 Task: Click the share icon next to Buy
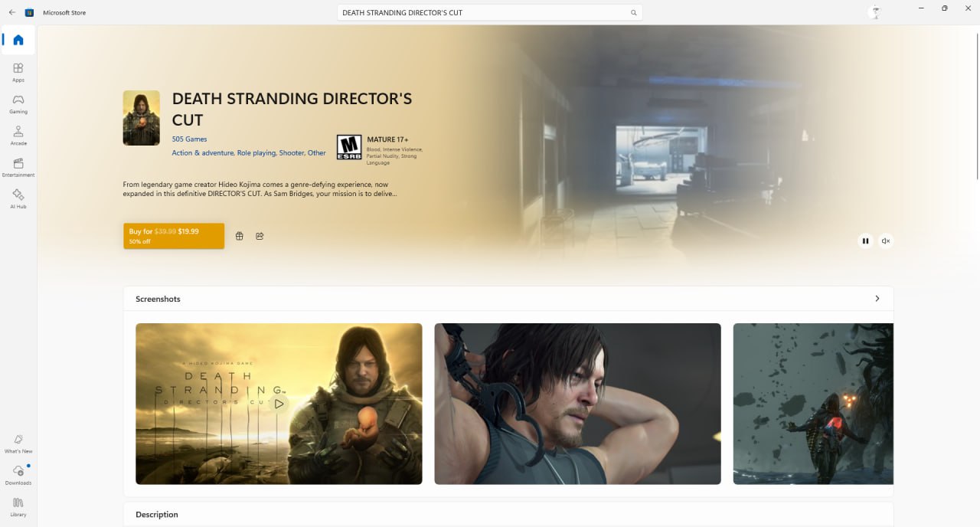point(260,236)
